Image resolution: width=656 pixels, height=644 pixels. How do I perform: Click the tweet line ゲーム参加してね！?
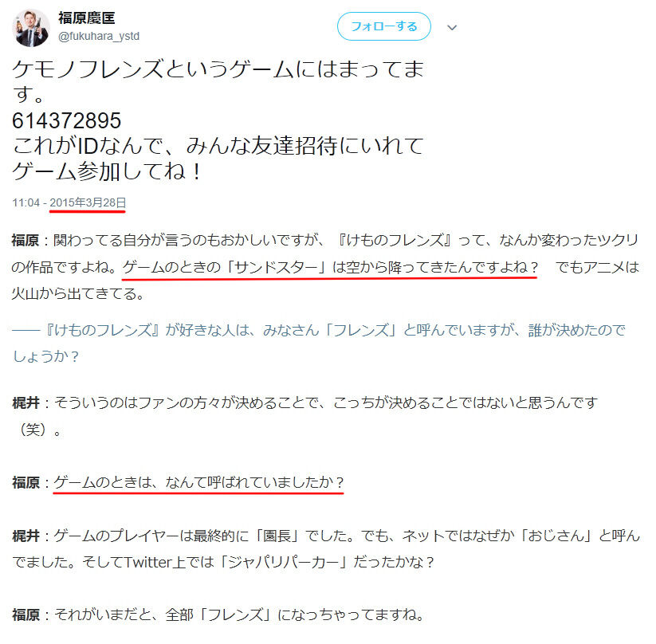click(107, 171)
